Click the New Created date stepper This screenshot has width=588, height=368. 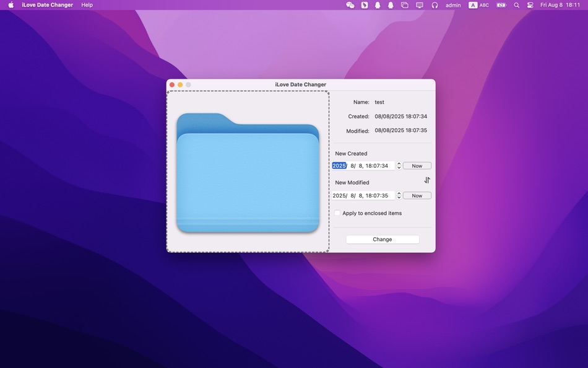click(x=399, y=165)
